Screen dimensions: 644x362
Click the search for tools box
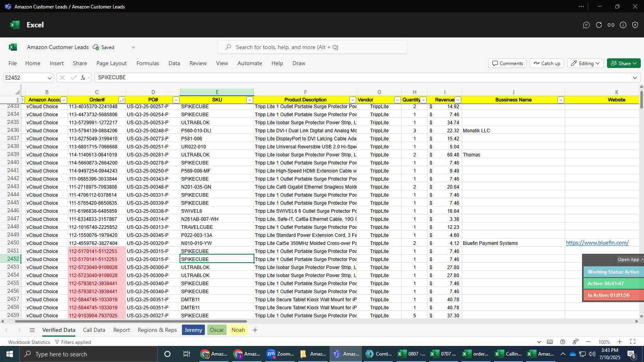click(312, 47)
